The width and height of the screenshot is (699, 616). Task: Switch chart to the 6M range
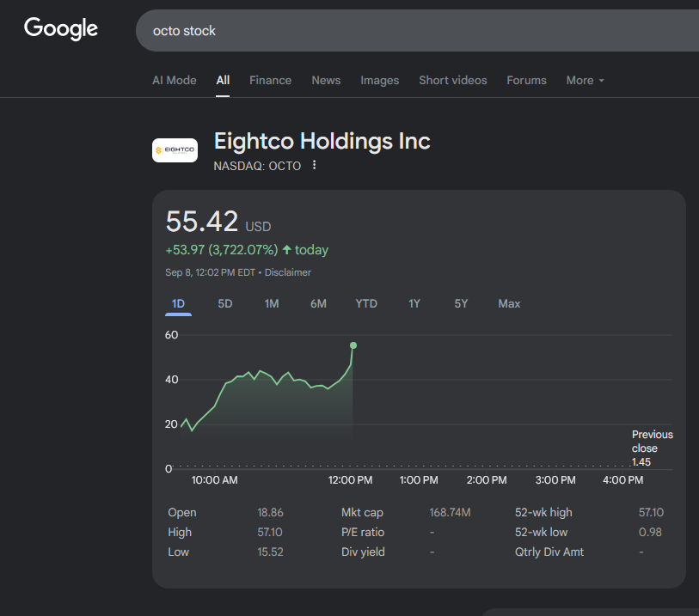[318, 304]
